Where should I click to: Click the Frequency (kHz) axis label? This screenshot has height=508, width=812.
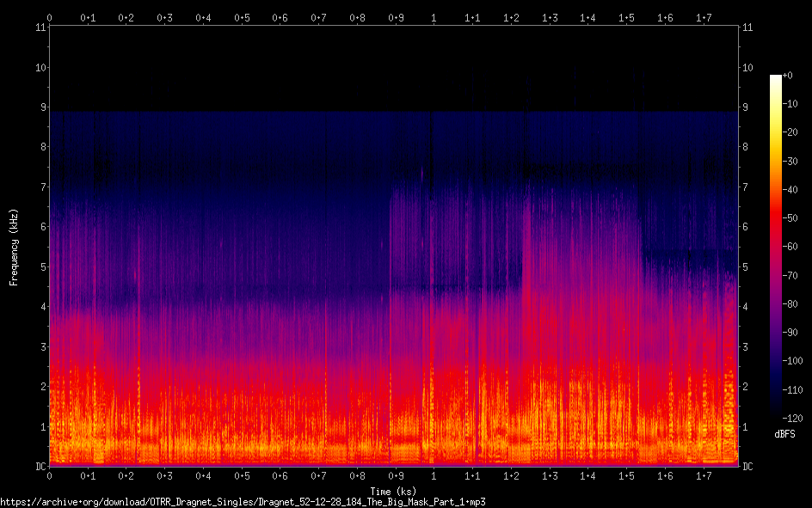coord(14,247)
